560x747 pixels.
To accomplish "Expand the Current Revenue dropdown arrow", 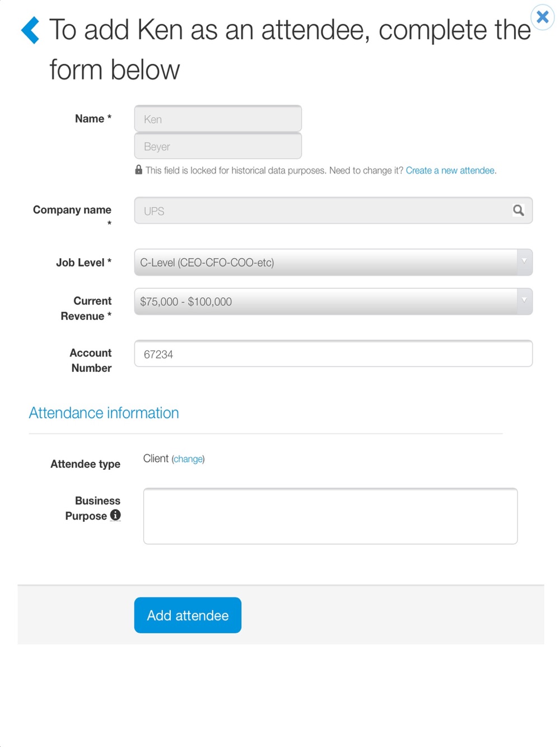I will [524, 301].
